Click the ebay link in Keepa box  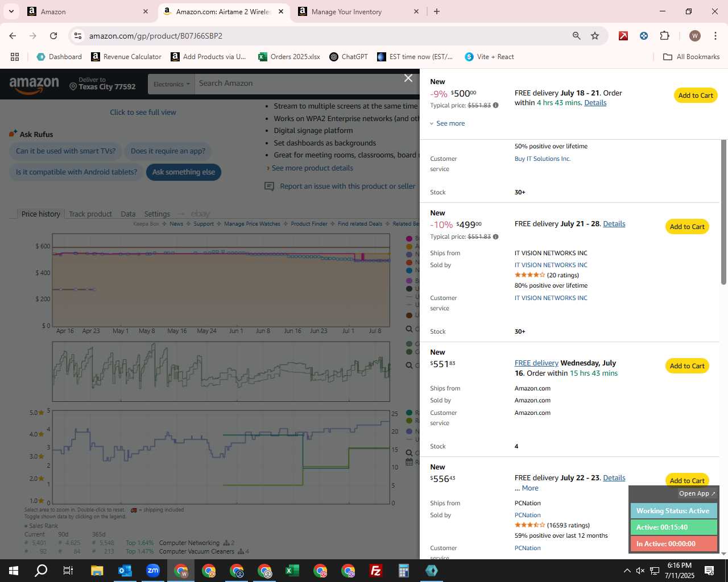pos(200,214)
